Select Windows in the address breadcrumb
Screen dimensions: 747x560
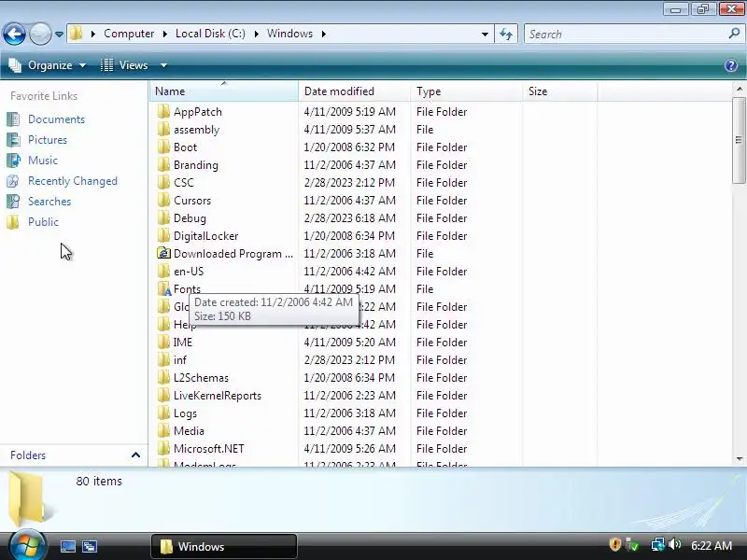(289, 34)
